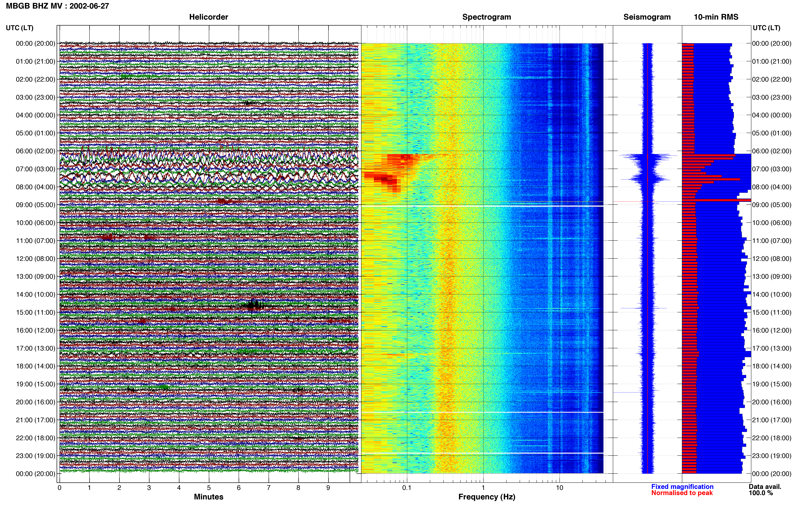The image size is (812, 508).
Task: Click the right '20:00 (16:00)' time label
Action: point(772,402)
